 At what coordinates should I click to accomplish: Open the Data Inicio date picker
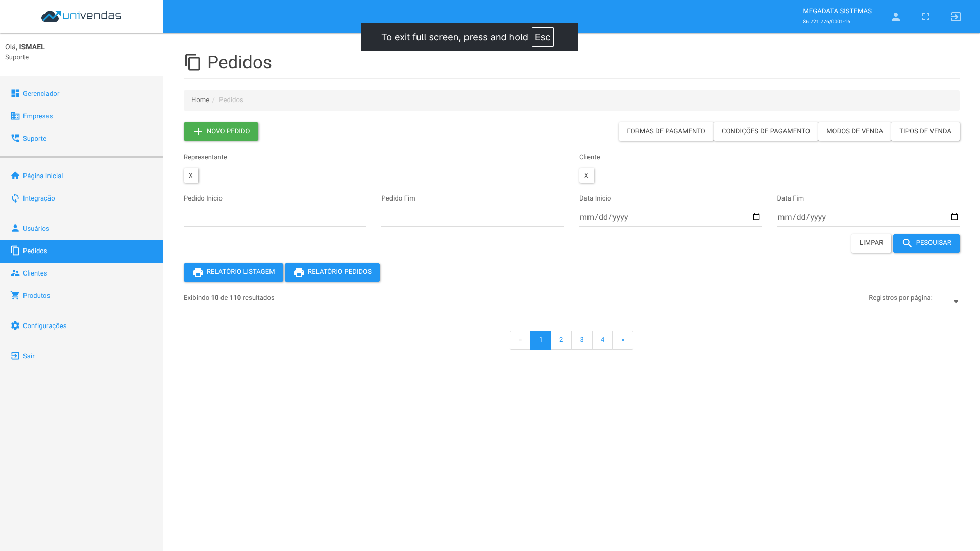pyautogui.click(x=756, y=217)
